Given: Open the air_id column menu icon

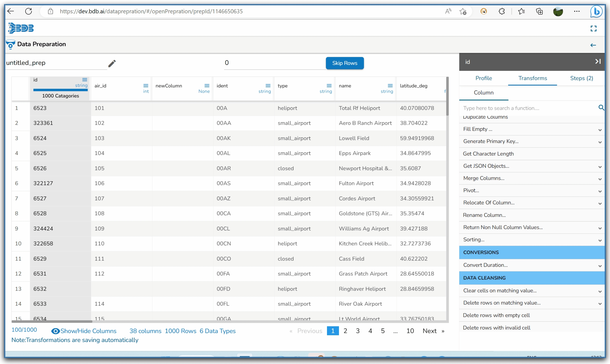Looking at the screenshot, I should tap(146, 86).
